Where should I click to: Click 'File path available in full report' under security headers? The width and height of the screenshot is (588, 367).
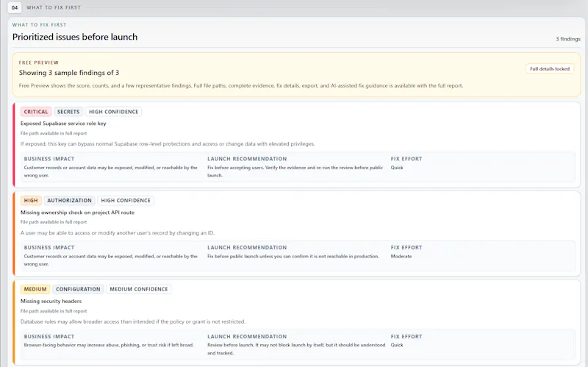click(x=54, y=311)
